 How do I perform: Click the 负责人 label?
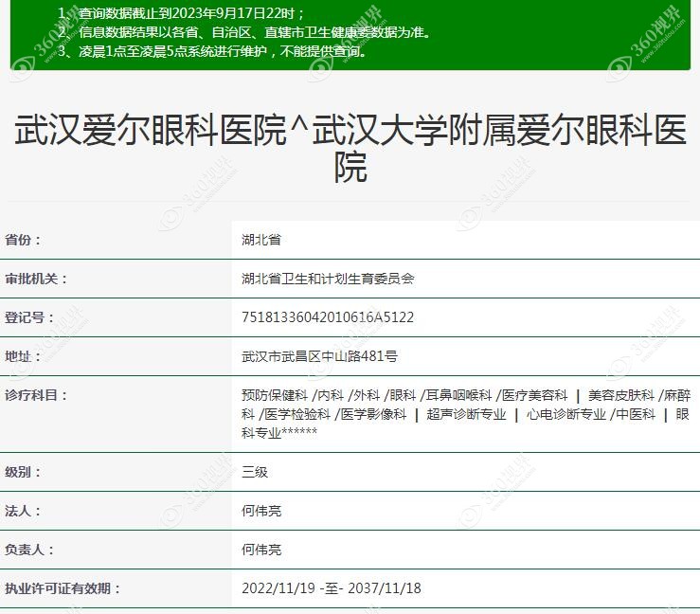(29, 550)
